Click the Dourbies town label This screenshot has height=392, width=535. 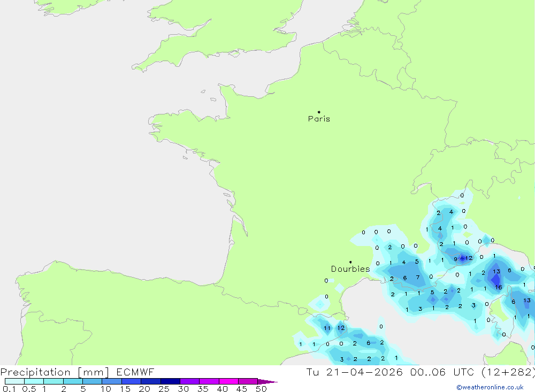click(x=350, y=269)
